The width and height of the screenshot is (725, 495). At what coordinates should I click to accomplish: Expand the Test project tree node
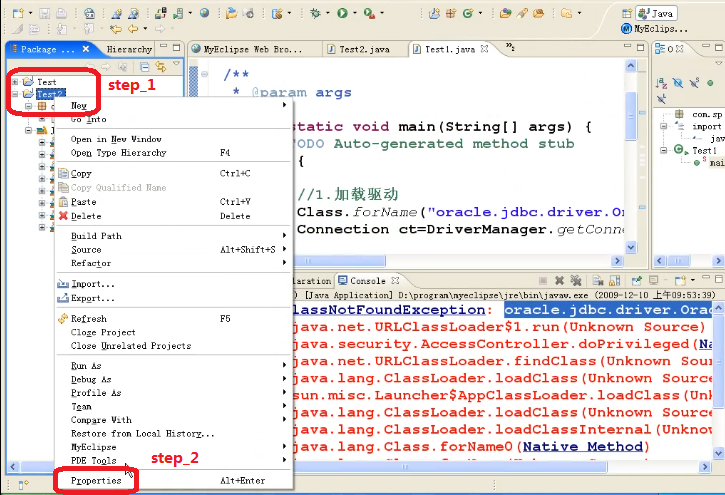click(15, 82)
